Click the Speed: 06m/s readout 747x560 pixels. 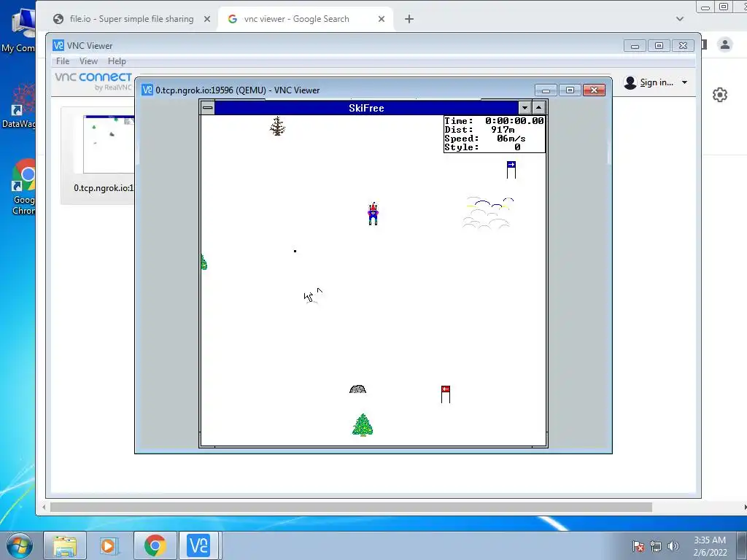coord(485,139)
